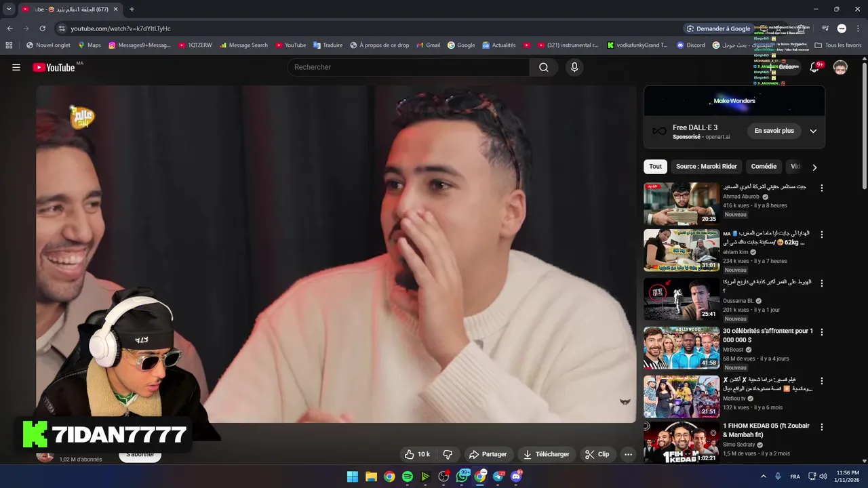This screenshot has width=868, height=488.
Task: Click the search magnifier button
Action: click(x=544, y=67)
